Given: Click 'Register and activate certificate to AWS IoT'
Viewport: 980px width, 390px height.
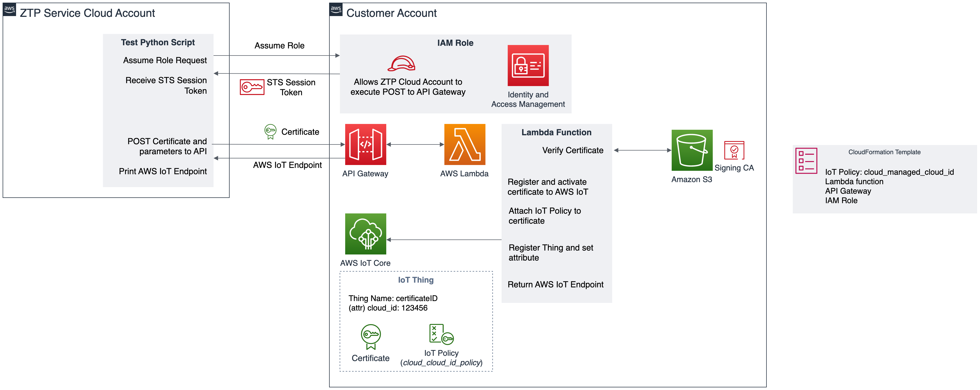Looking at the screenshot, I should (x=547, y=187).
